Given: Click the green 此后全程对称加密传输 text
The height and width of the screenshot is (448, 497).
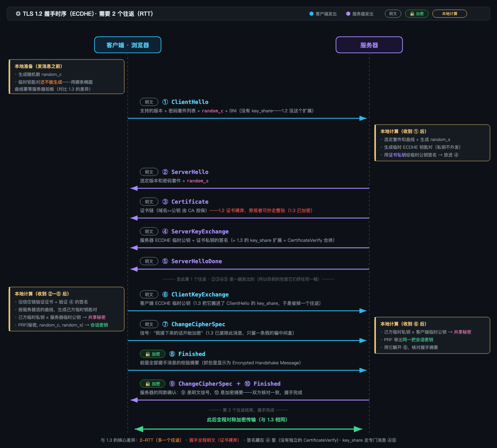Looking at the screenshot, I should click(247, 419).
